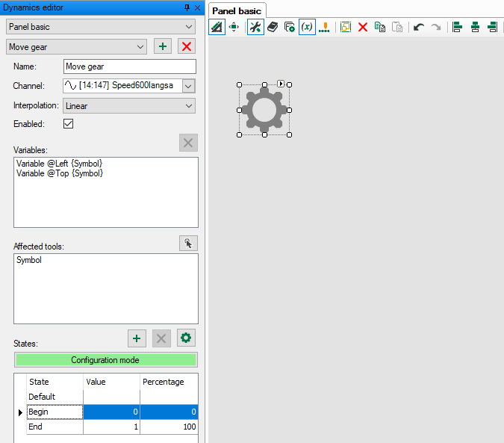Viewport: 504px width, 443px height.
Task: Click the grey X remove state button
Action: click(161, 338)
